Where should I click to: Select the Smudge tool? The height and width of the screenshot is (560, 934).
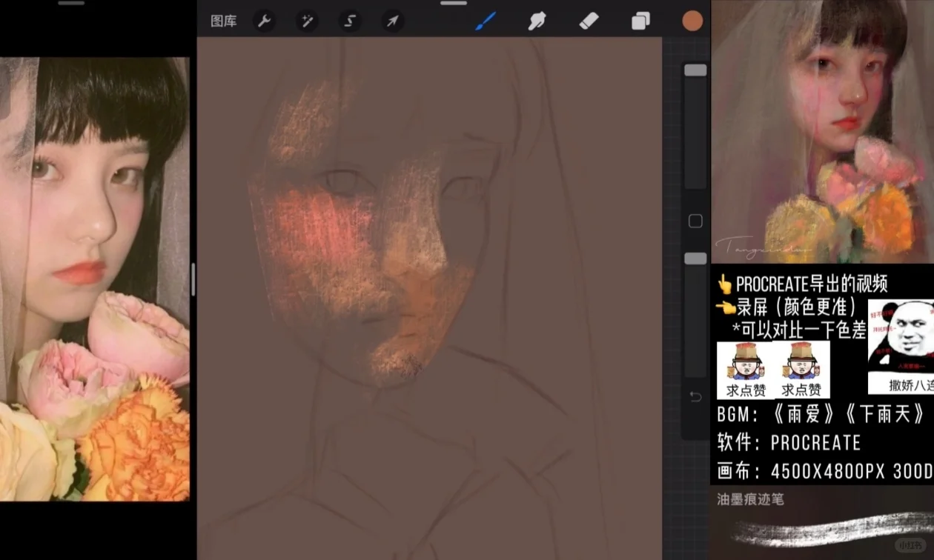pyautogui.click(x=537, y=21)
